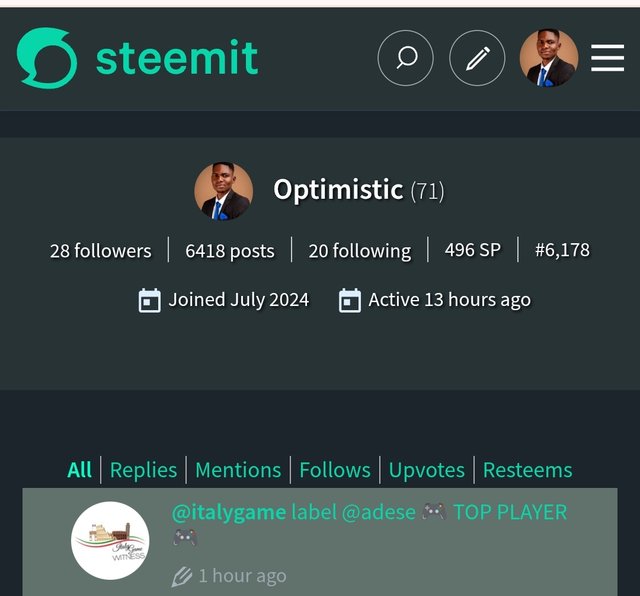Switch to the Mentions tab
This screenshot has height=596, width=640.
point(238,470)
